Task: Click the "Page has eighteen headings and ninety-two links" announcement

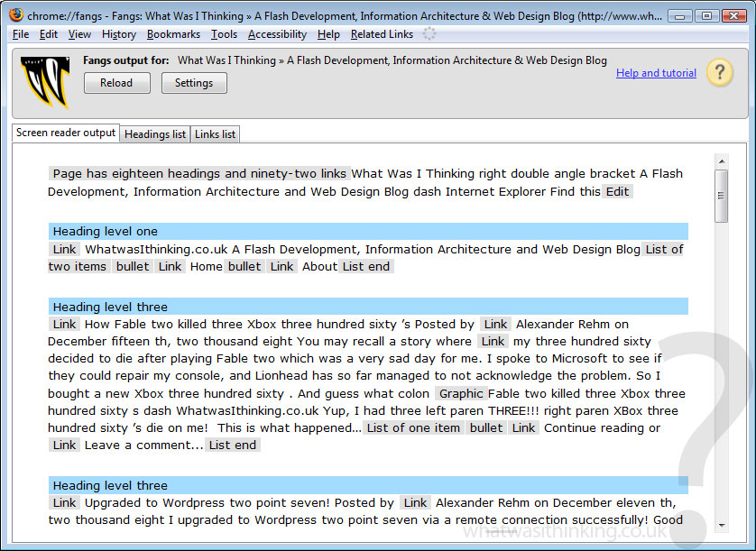Action: 199,173
